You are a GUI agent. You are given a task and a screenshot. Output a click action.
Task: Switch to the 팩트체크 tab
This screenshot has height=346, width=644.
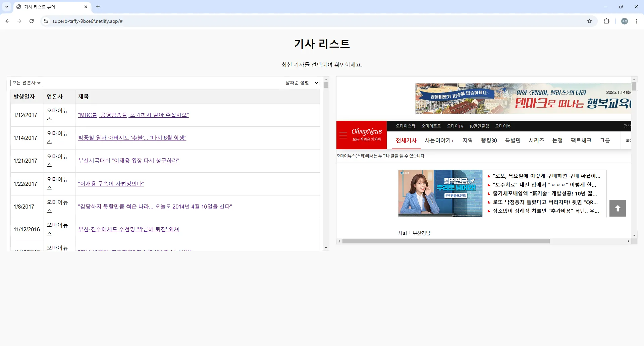[581, 140]
